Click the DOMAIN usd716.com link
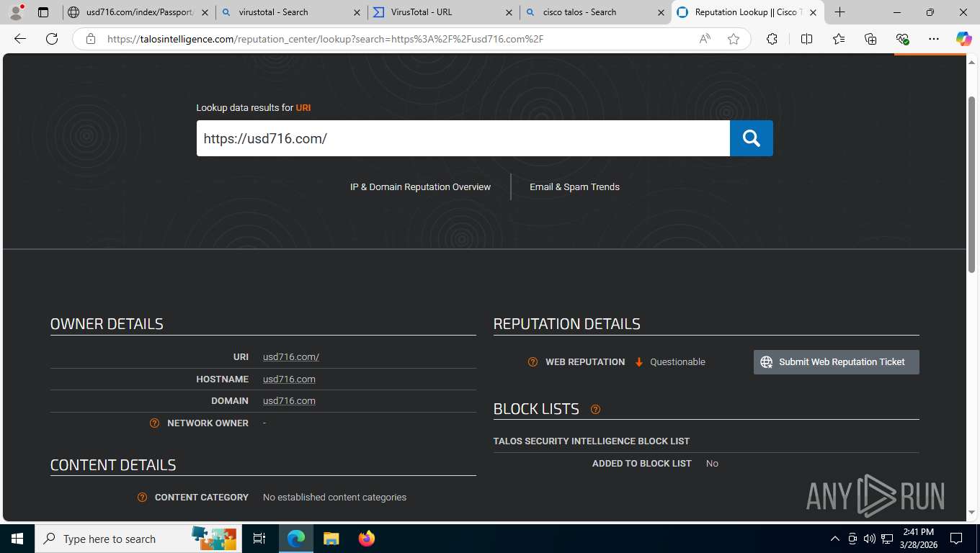 point(289,401)
